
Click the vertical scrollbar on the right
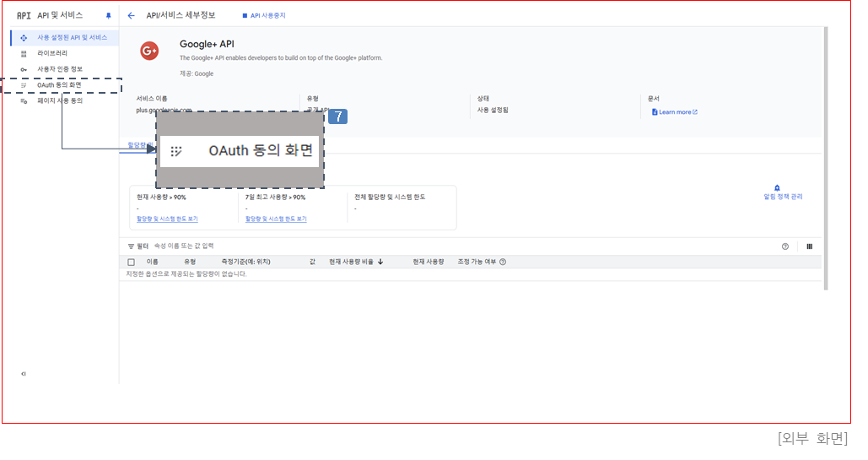pos(826,158)
